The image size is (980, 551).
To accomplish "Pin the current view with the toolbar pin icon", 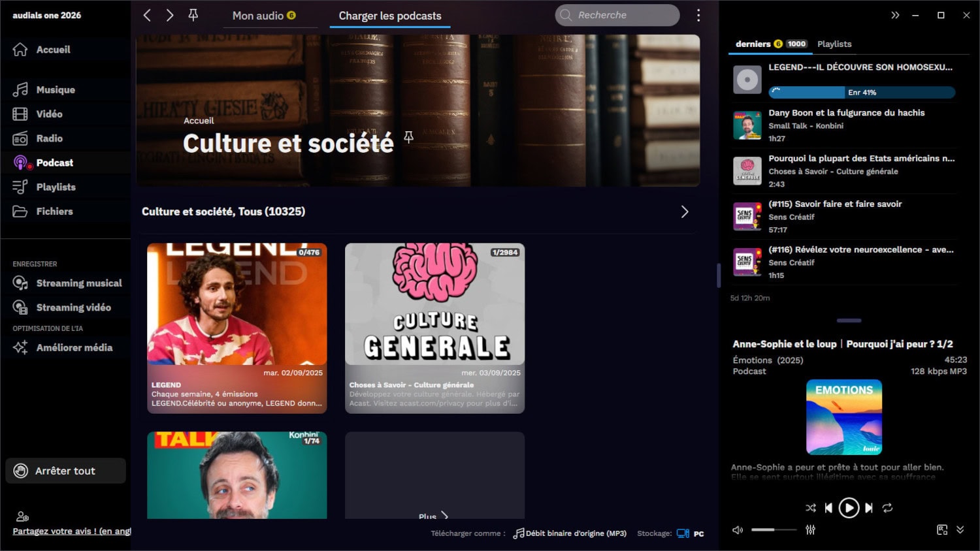I will click(193, 15).
